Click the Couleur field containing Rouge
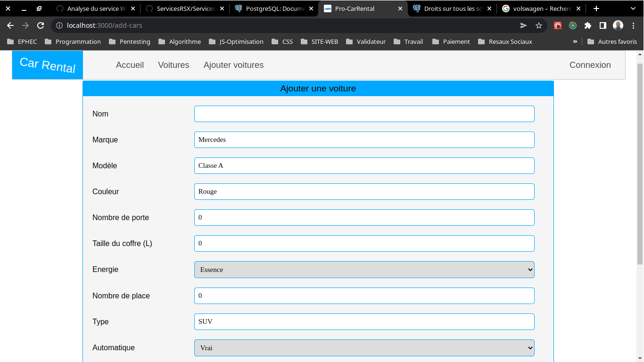This screenshot has width=644, height=362. pyautogui.click(x=364, y=191)
